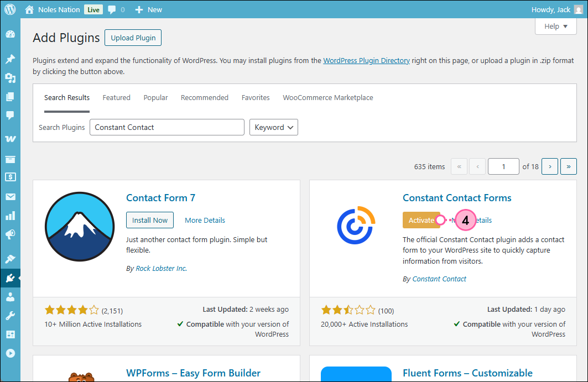Click inside the plugin search field
The image size is (588, 382).
pos(166,127)
